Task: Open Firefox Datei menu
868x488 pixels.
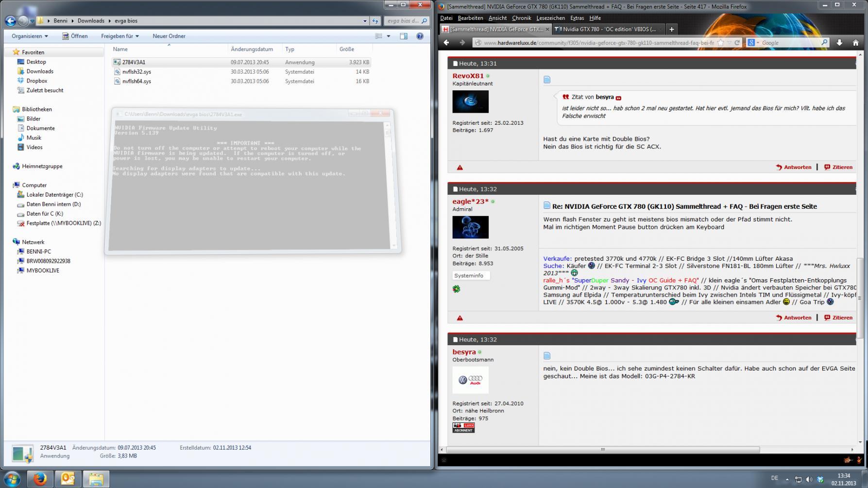Action: (446, 18)
